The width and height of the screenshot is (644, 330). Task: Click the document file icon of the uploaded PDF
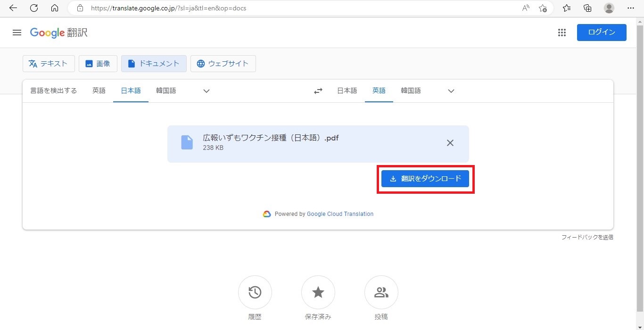(187, 142)
